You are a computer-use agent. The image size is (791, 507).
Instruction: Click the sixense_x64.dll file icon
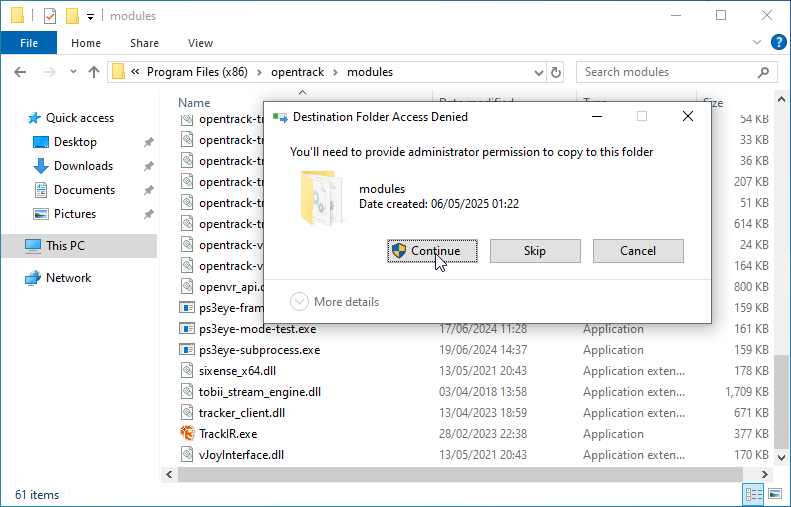(x=187, y=370)
